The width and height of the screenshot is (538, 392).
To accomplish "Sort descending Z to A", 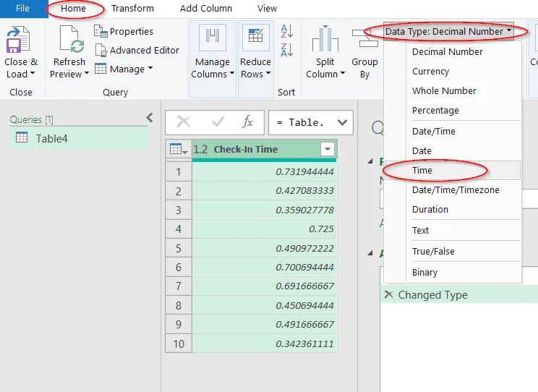I will (x=286, y=50).
